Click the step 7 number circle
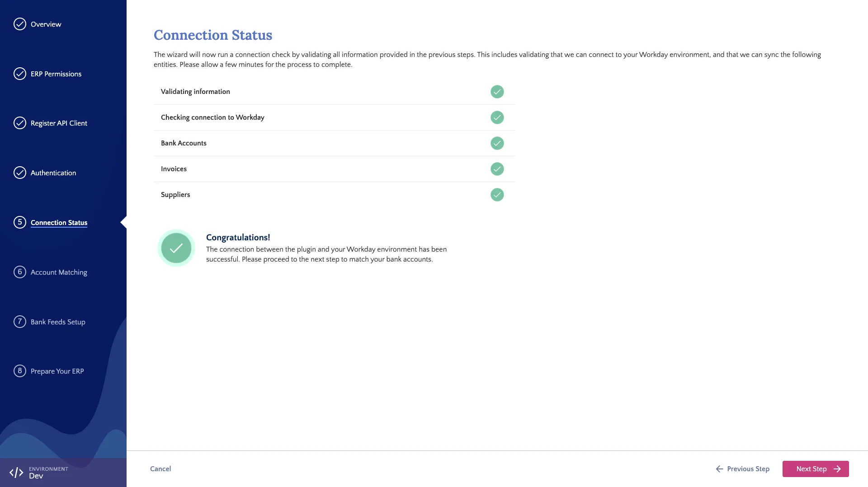The height and width of the screenshot is (487, 868). coord(20,322)
